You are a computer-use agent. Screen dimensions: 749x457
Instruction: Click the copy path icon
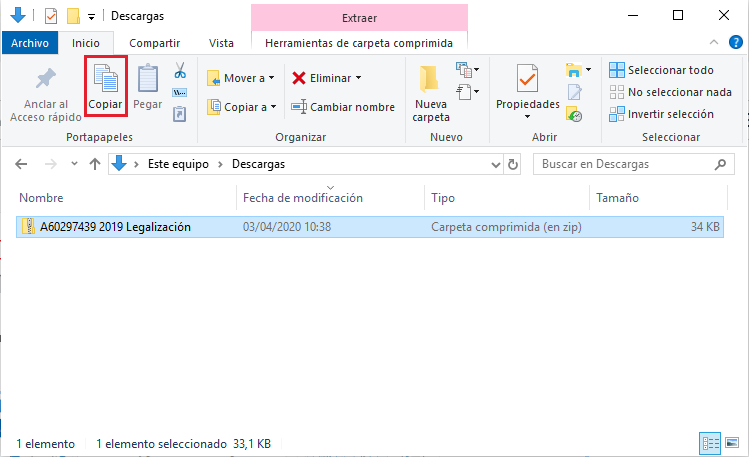180,92
